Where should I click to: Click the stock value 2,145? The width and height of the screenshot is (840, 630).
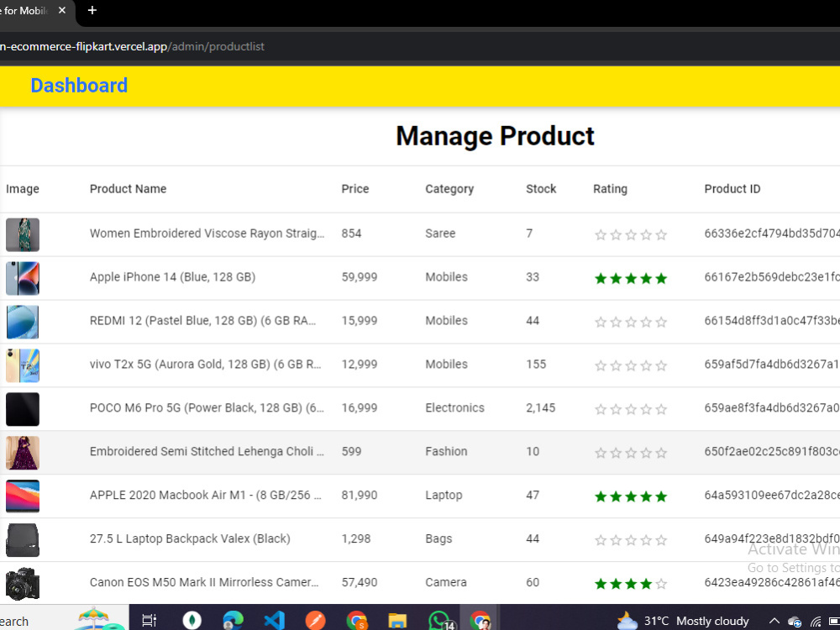tap(540, 408)
